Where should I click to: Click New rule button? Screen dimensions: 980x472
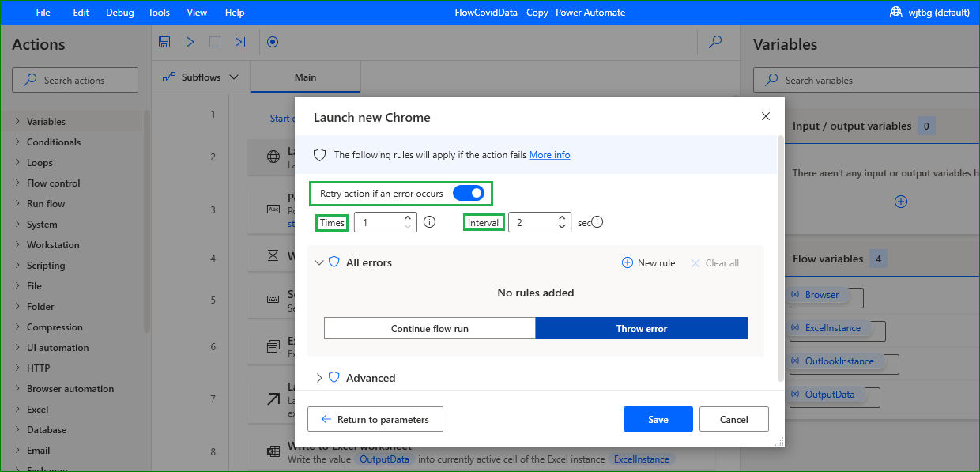pos(649,263)
